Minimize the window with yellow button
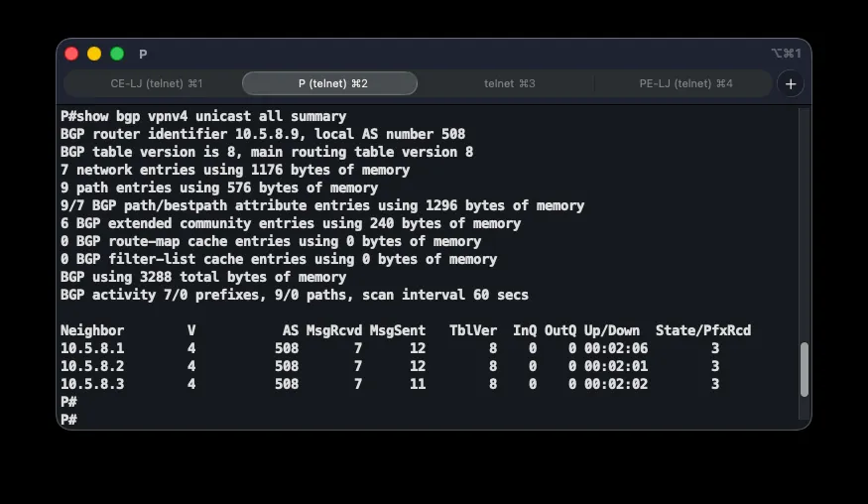This screenshot has height=504, width=868. 94,54
